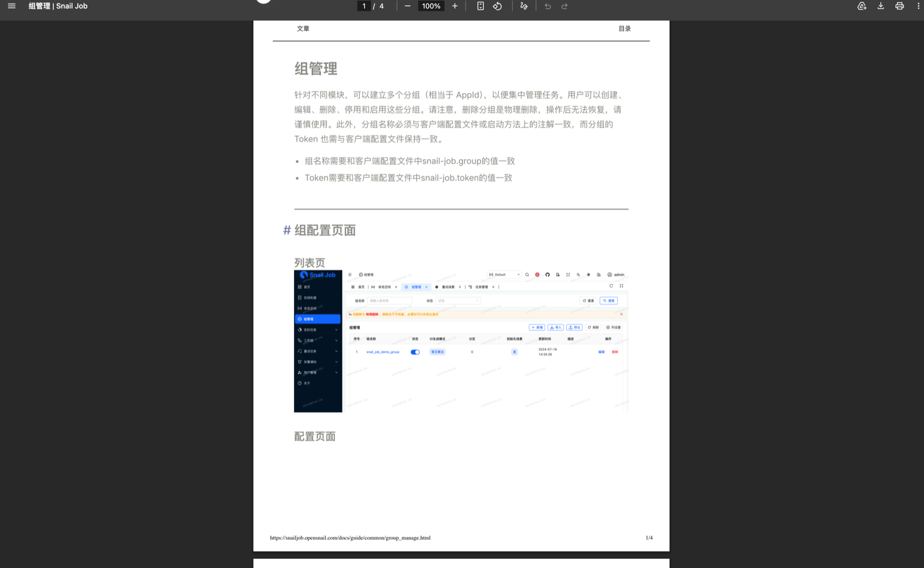Click the total page count 4

[x=381, y=6]
